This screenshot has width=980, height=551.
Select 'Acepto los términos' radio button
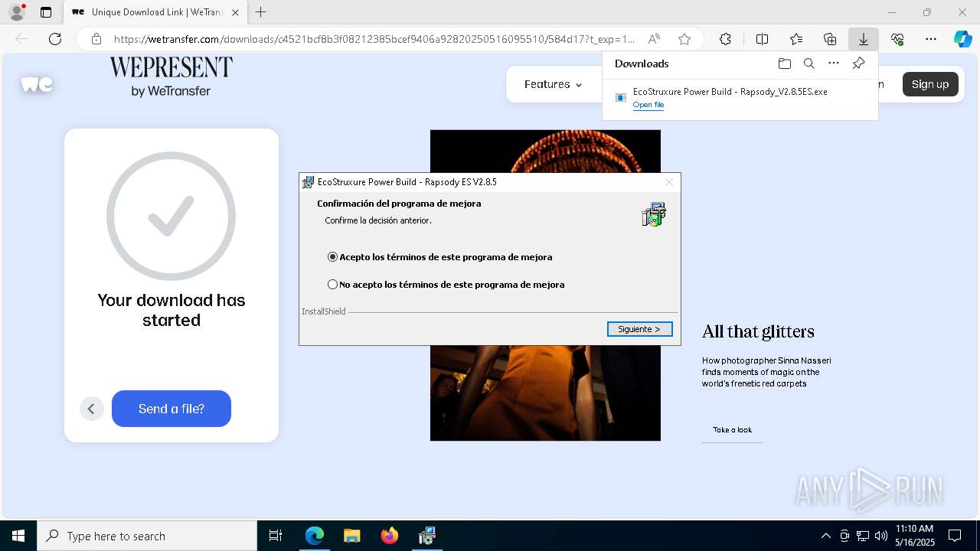(x=332, y=257)
